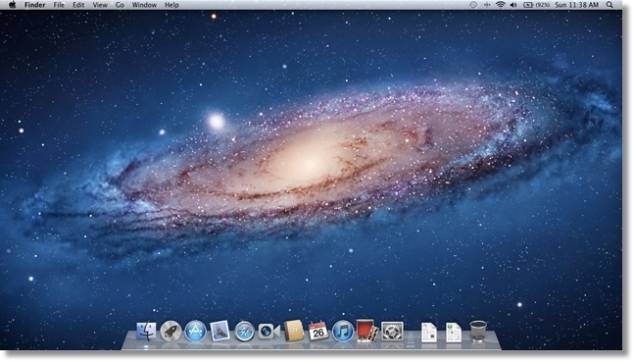
Task: Click the battery status icon
Action: (x=528, y=5)
